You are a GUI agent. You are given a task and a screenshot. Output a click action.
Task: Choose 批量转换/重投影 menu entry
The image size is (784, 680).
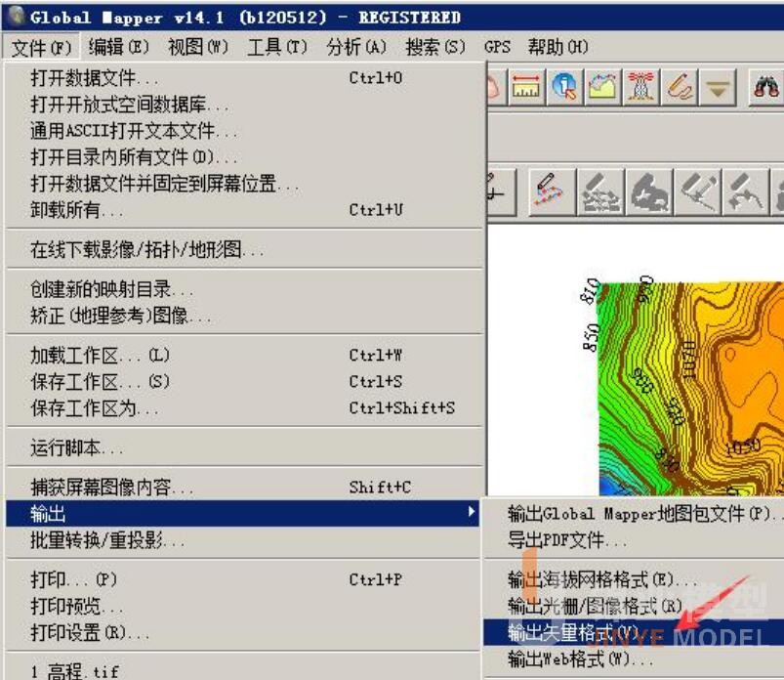(244, 540)
